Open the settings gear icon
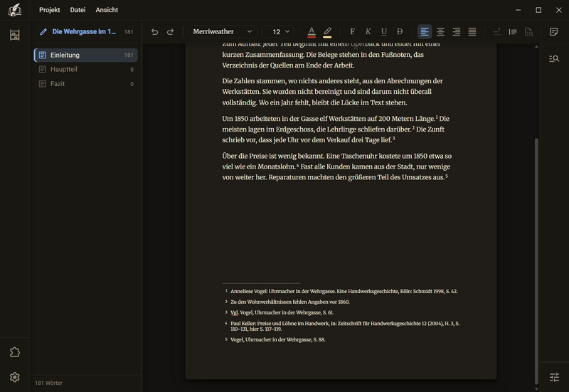 15,377
